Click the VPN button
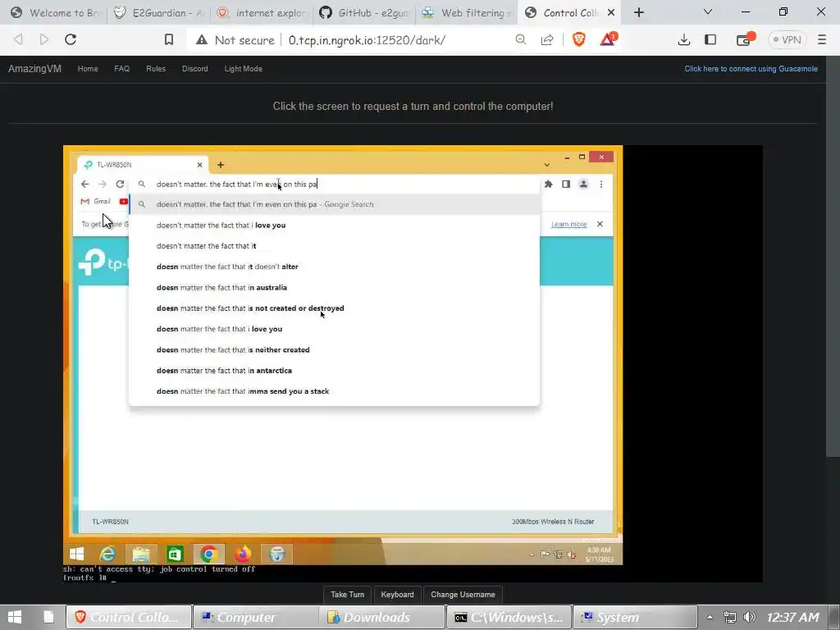 (787, 39)
